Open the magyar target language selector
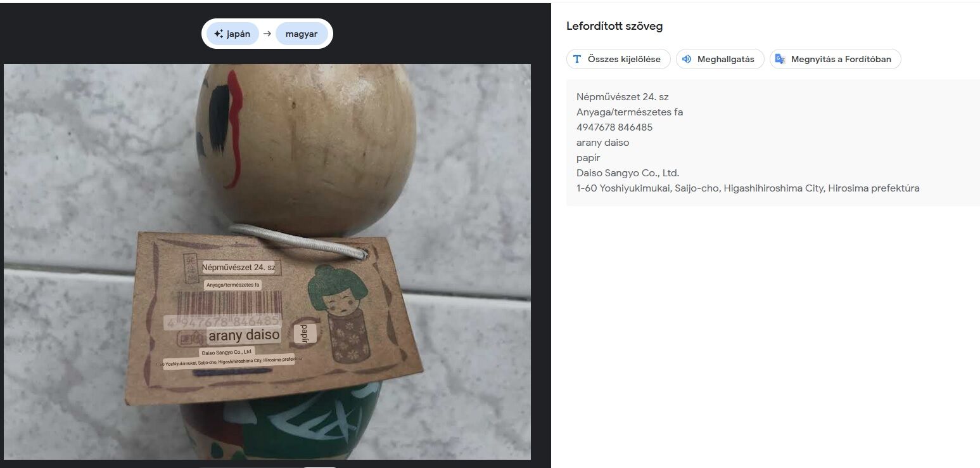This screenshot has width=980, height=468. [x=302, y=34]
